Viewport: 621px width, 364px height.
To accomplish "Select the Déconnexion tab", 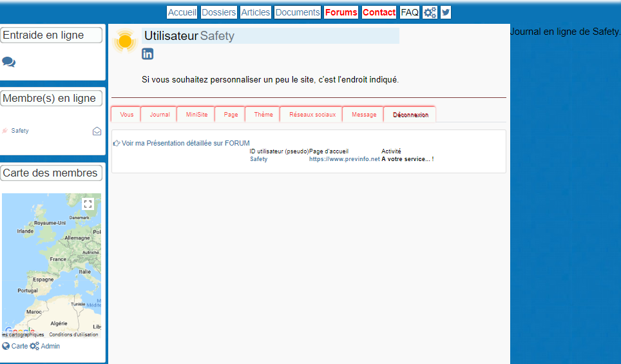I will [x=410, y=115].
